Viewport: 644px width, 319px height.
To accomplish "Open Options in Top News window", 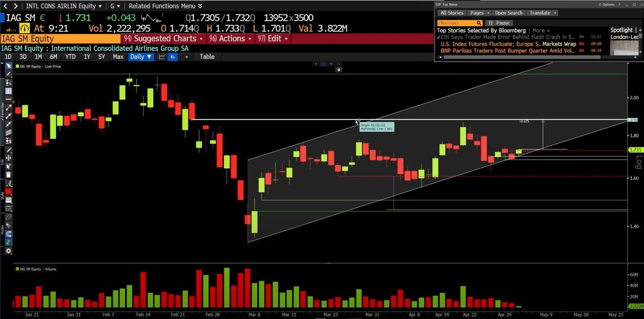I will click(607, 4).
